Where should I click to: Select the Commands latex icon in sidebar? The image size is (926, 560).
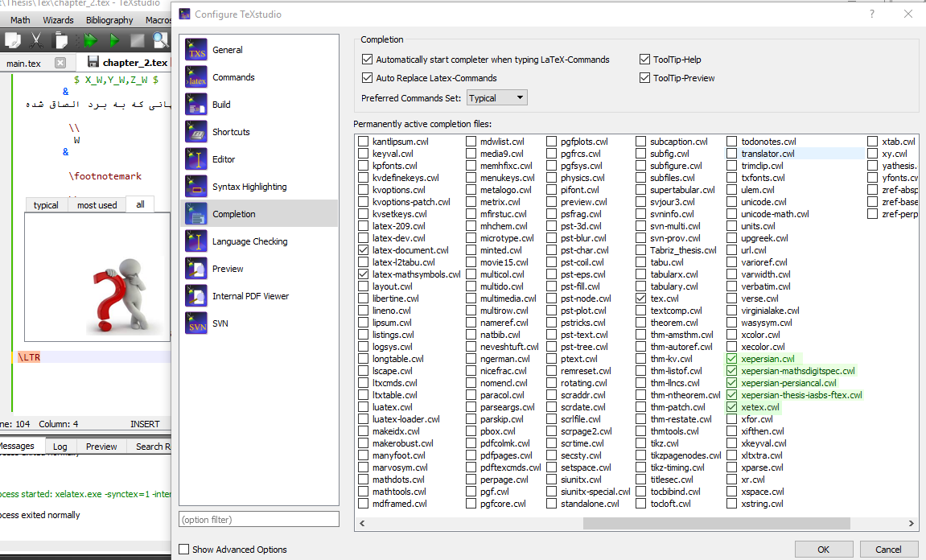point(196,77)
